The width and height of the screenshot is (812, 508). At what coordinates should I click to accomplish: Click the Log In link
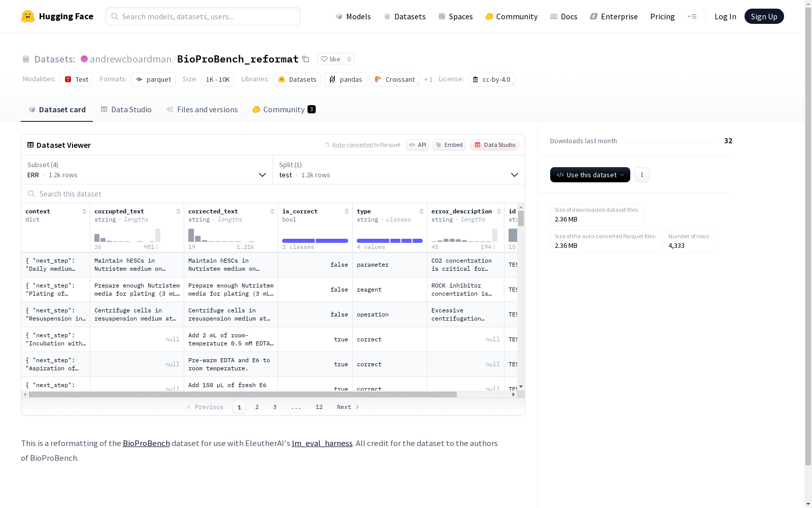(x=725, y=16)
